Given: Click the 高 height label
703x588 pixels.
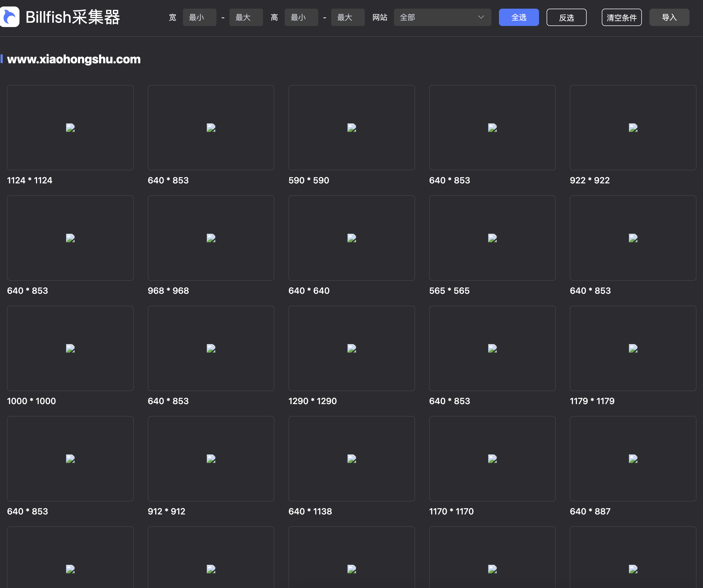Looking at the screenshot, I should click(274, 17).
